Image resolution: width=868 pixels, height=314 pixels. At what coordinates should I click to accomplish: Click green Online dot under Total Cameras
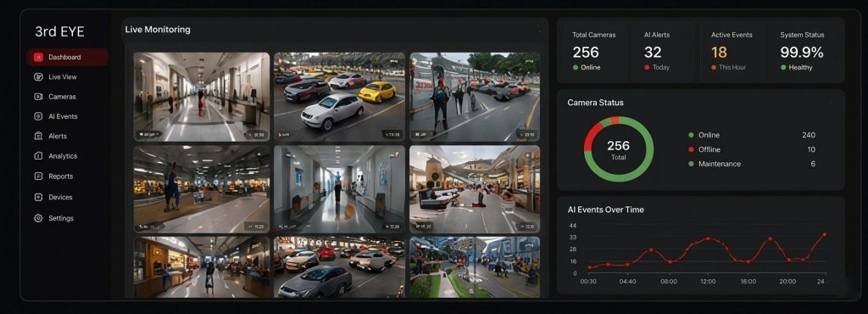(x=576, y=68)
